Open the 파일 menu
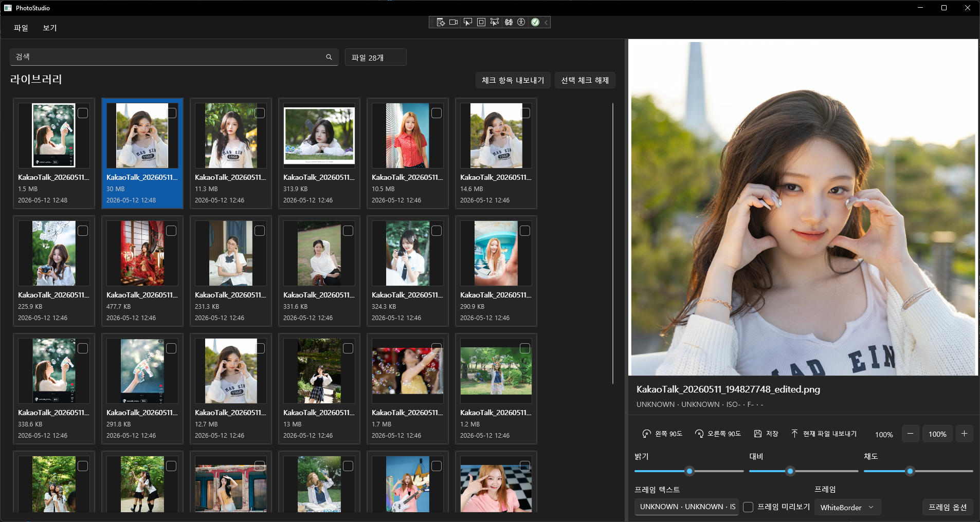980x522 pixels. (21, 28)
